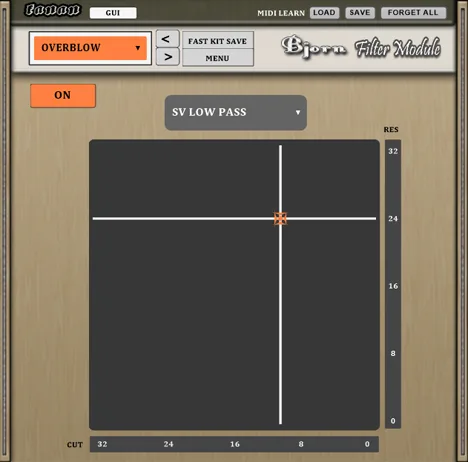Click the MIDI learn LOAD button
Viewport: 468px width, 462px height.
[324, 13]
